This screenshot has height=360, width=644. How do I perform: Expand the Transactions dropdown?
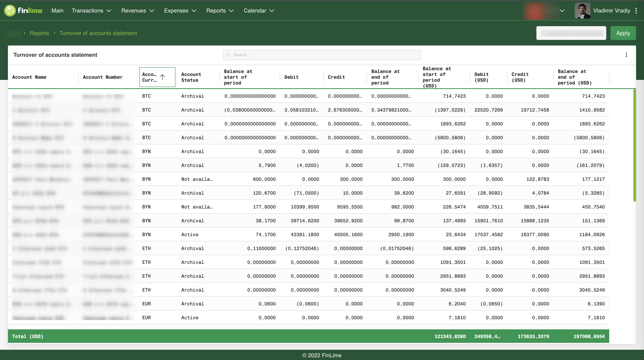(x=92, y=11)
